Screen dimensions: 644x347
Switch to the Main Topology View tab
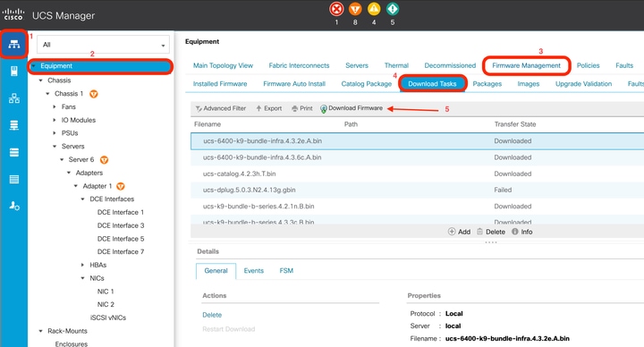point(223,65)
